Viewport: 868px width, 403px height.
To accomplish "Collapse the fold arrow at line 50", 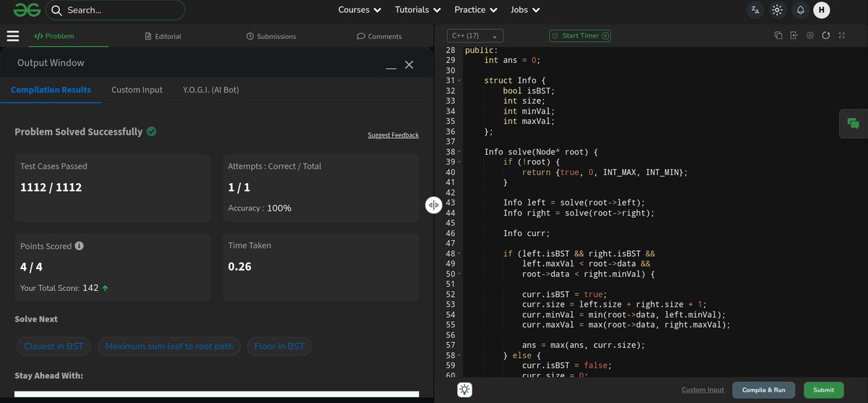I will tap(459, 274).
